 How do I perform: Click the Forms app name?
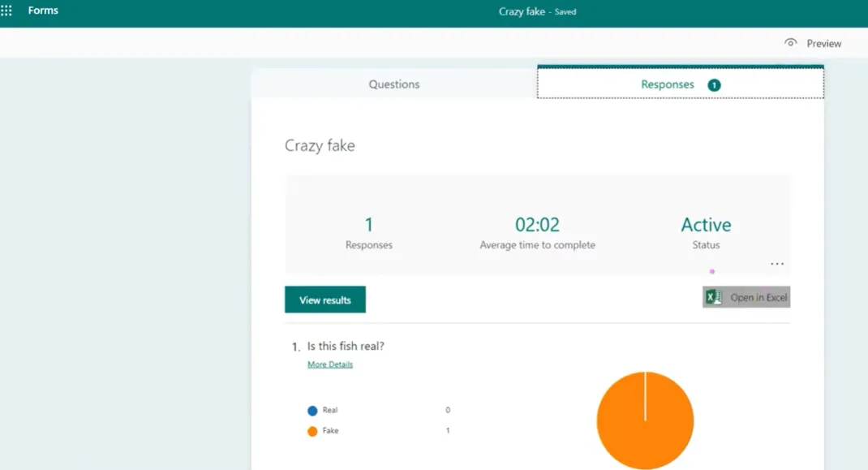pos(43,11)
